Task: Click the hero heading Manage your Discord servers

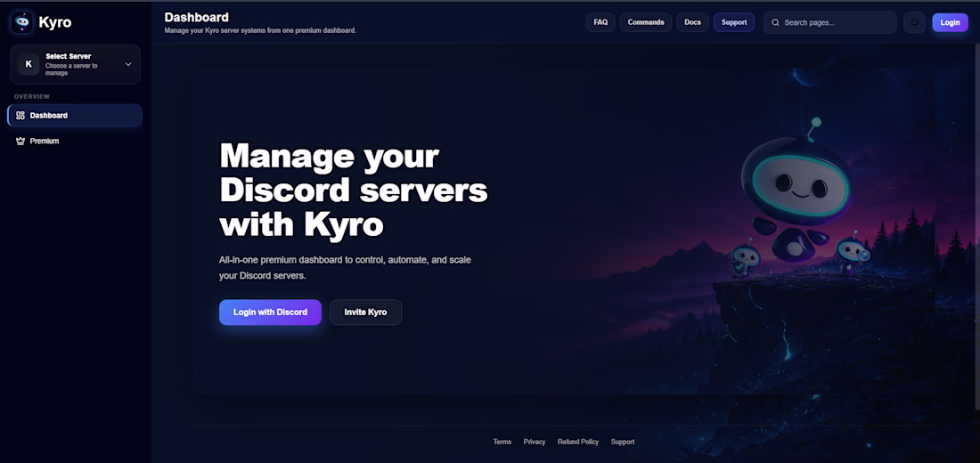Action: pyautogui.click(x=353, y=190)
